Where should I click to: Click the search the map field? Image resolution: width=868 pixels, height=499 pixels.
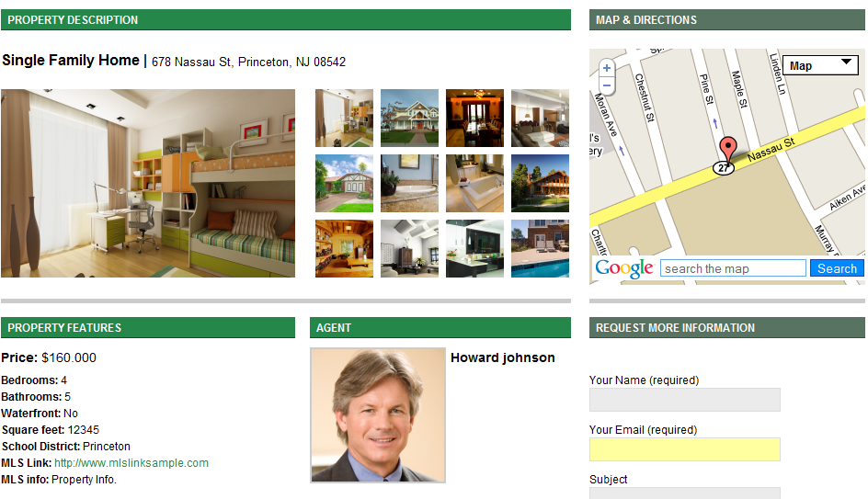pyautogui.click(x=733, y=268)
